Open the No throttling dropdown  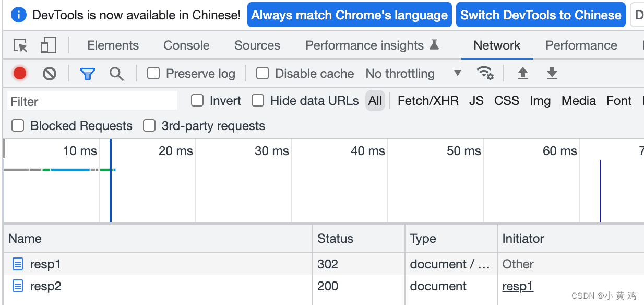pyautogui.click(x=413, y=74)
